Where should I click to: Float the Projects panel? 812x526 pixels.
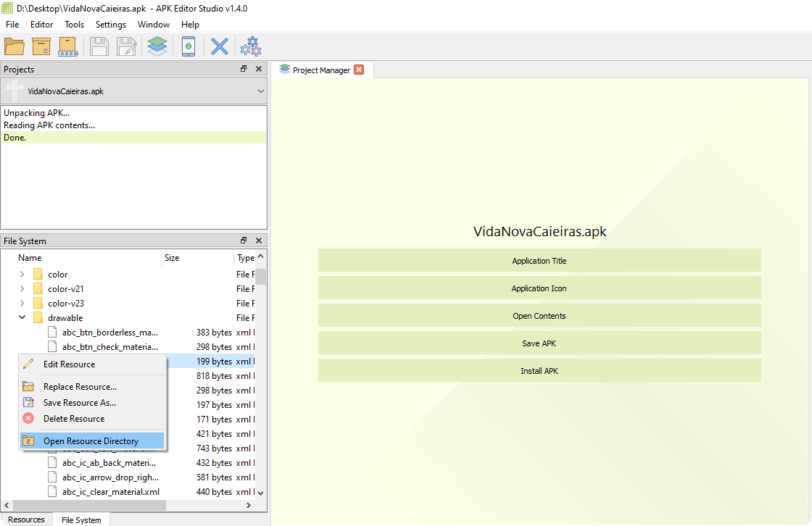pos(244,70)
